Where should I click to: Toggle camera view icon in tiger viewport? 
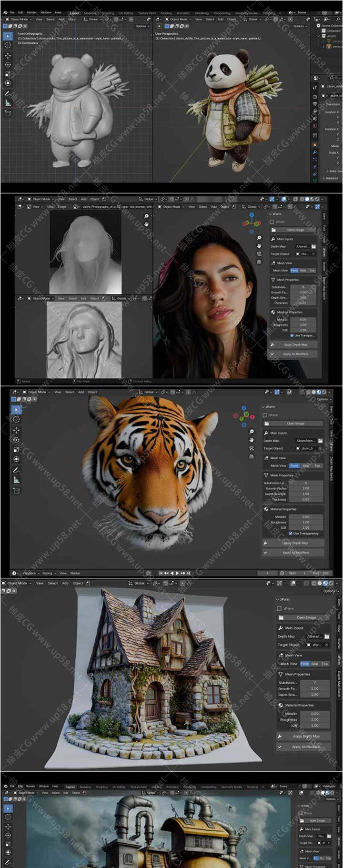tap(252, 448)
